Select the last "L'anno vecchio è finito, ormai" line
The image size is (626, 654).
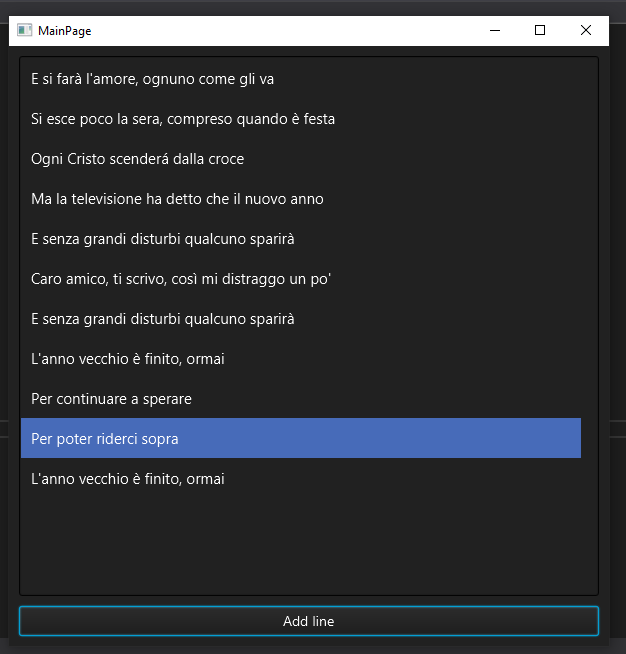(x=127, y=479)
